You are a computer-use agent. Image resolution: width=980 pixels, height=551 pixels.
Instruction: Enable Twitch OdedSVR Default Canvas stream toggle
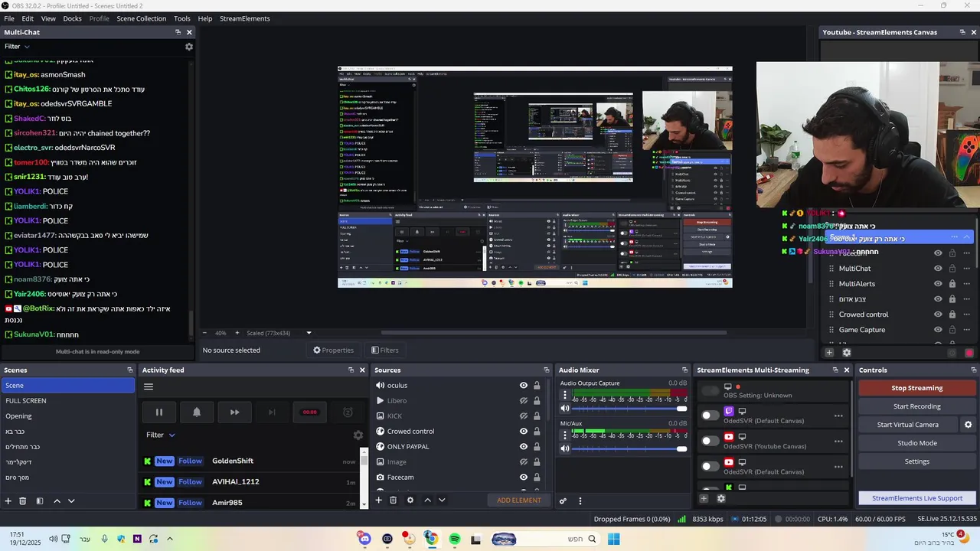coord(710,415)
